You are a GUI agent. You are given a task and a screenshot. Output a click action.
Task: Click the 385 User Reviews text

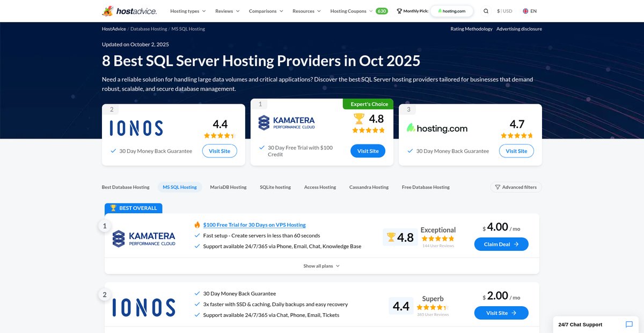tap(433, 314)
